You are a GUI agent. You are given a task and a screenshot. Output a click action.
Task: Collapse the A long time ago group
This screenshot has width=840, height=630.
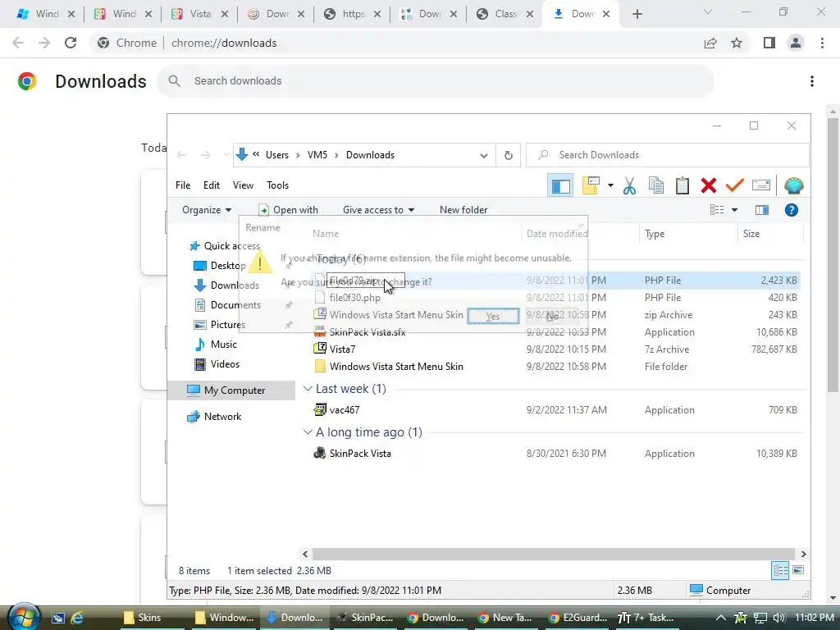[x=308, y=432]
